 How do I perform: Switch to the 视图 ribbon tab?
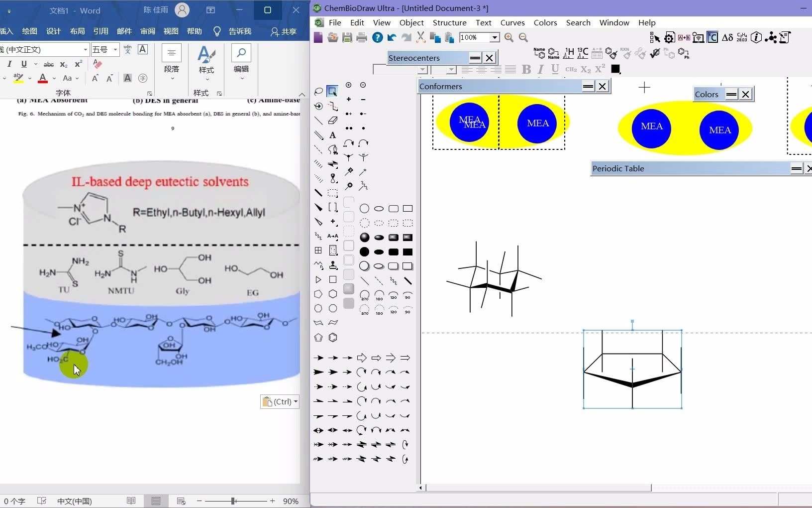point(170,31)
